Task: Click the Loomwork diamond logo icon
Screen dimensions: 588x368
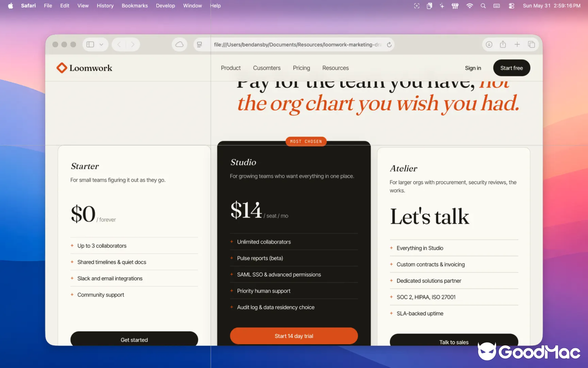Action: tap(62, 68)
